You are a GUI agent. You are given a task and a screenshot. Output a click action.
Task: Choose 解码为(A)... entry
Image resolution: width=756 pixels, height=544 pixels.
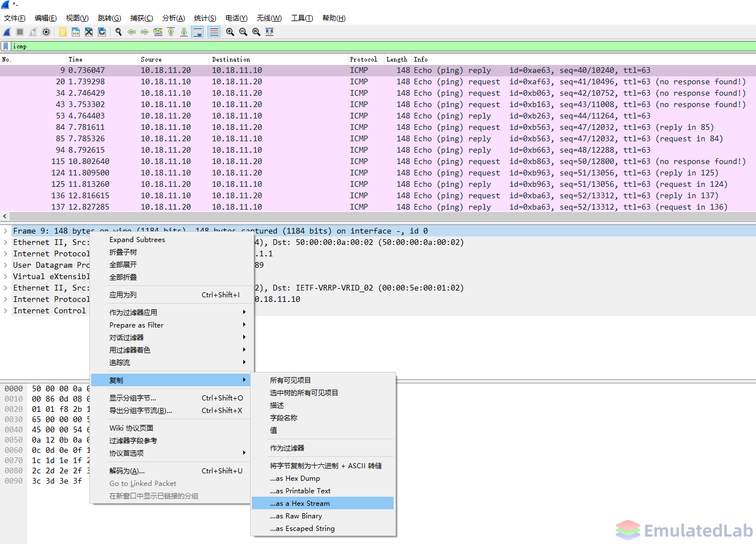point(171,471)
